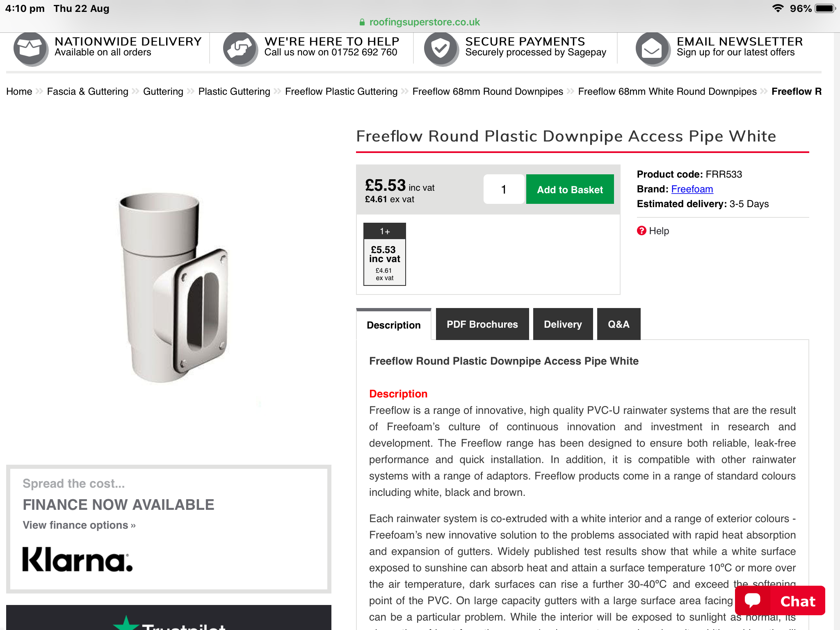Screen dimensions: 840x630
Task: Click the quantity input field
Action: pos(504,189)
